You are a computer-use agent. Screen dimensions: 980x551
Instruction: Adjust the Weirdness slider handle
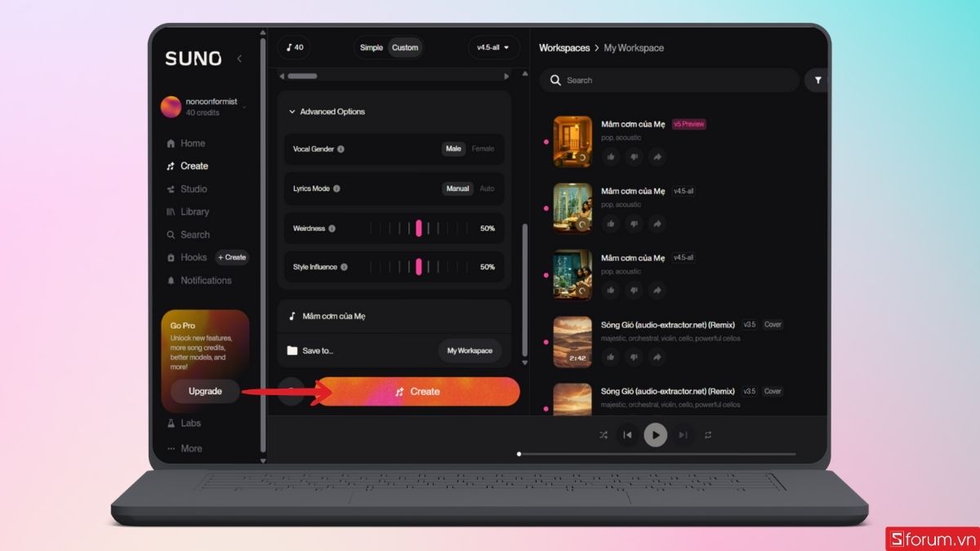tap(419, 229)
